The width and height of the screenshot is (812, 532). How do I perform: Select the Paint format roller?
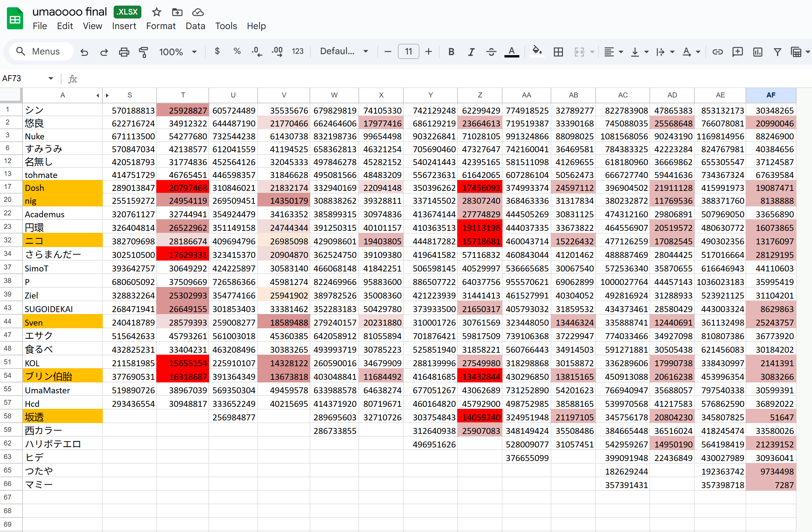144,52
